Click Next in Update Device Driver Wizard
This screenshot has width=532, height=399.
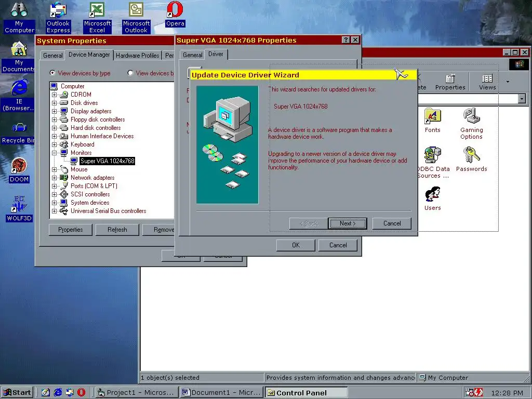[348, 223]
